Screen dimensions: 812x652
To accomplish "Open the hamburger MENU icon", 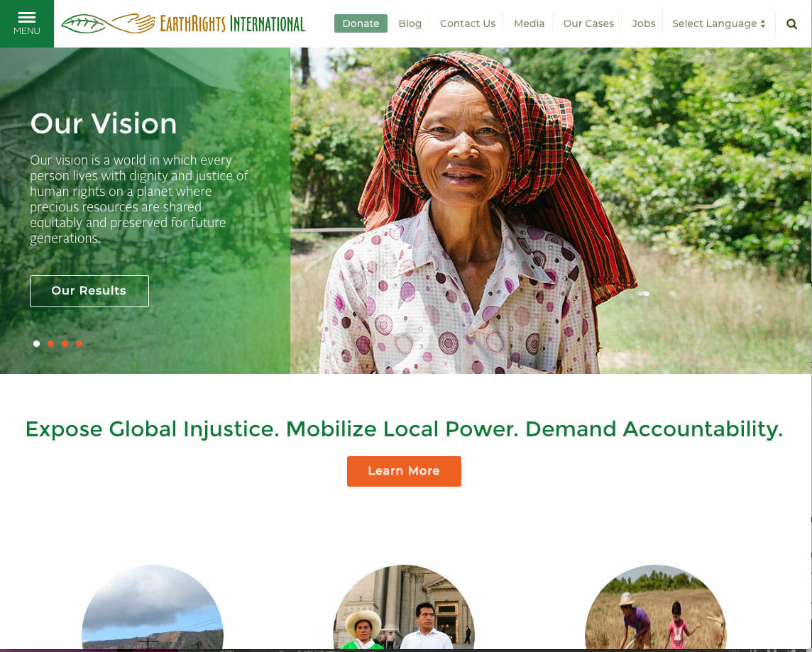I will coord(26,24).
